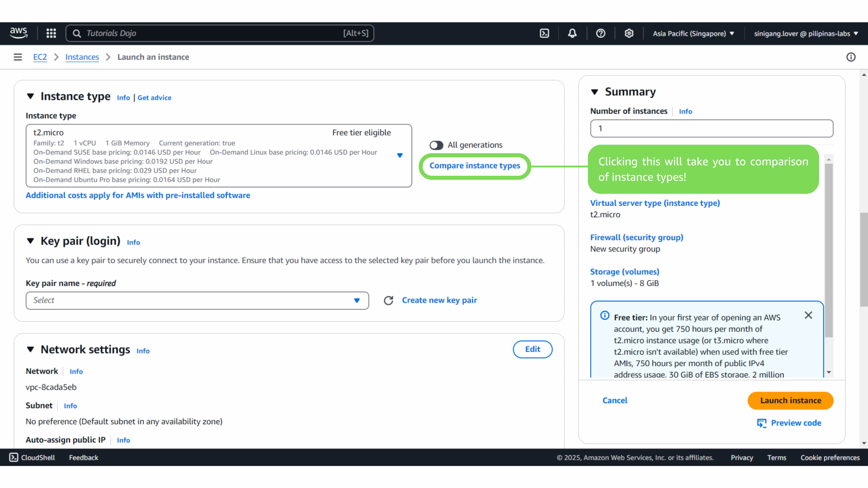Click the page info circle icon
Screen dimensions: 868x488
[851, 57]
